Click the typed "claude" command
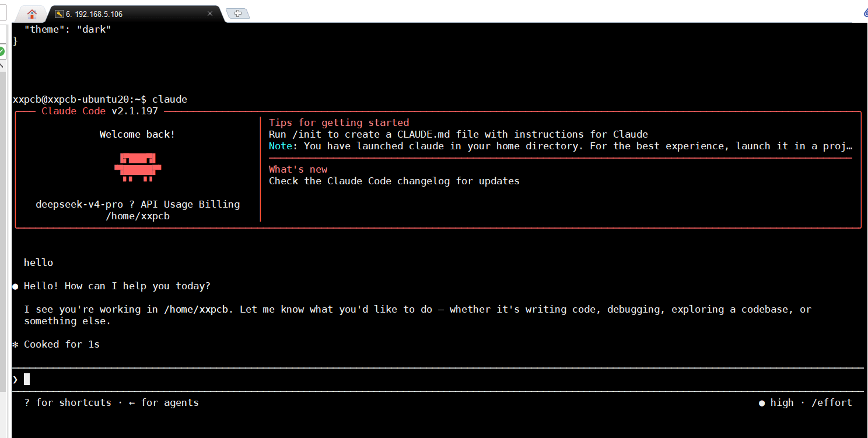Image resolution: width=868 pixels, height=438 pixels. [170, 99]
